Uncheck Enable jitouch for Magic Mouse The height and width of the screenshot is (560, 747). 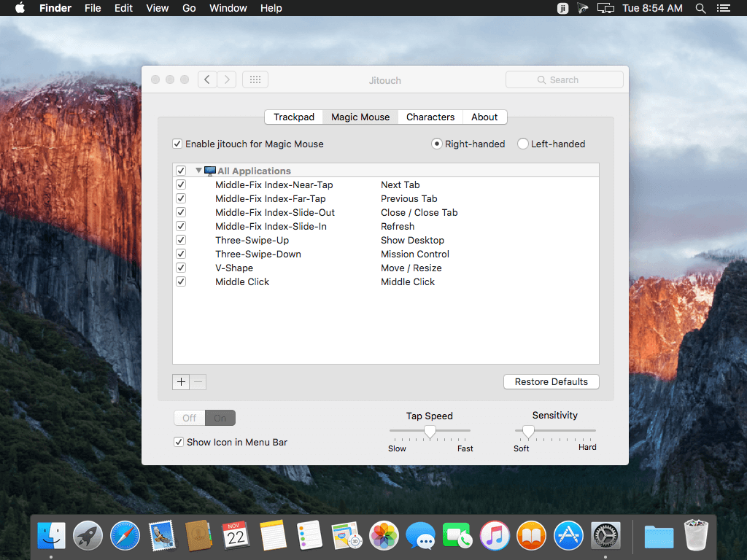pyautogui.click(x=177, y=144)
